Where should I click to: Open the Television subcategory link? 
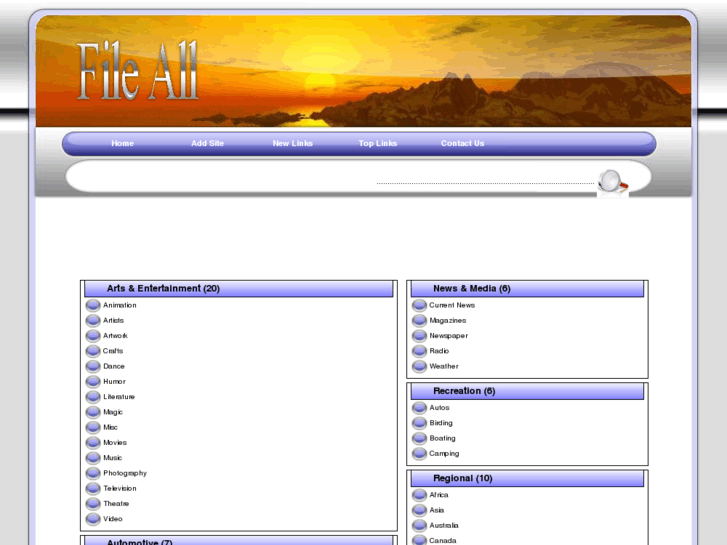point(120,488)
